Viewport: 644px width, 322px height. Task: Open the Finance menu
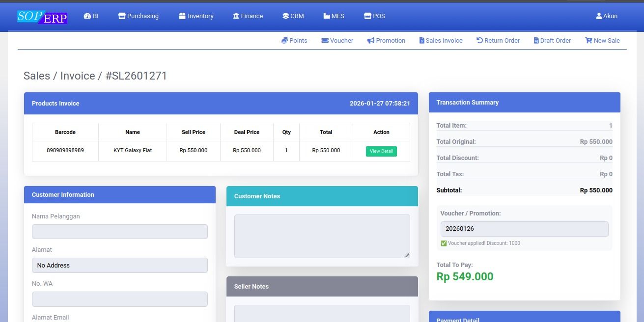click(x=248, y=16)
